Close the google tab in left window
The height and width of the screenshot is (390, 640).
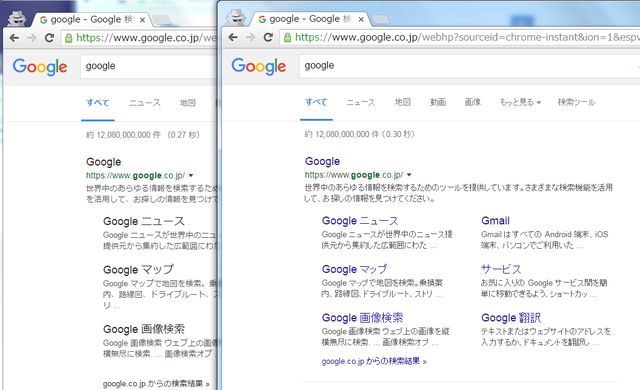pos(142,20)
